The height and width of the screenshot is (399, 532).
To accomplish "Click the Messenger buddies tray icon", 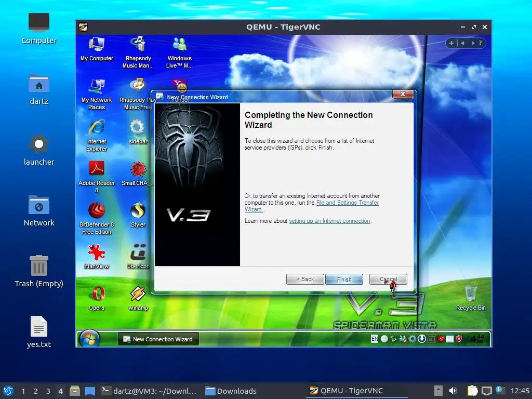I will [x=403, y=339].
